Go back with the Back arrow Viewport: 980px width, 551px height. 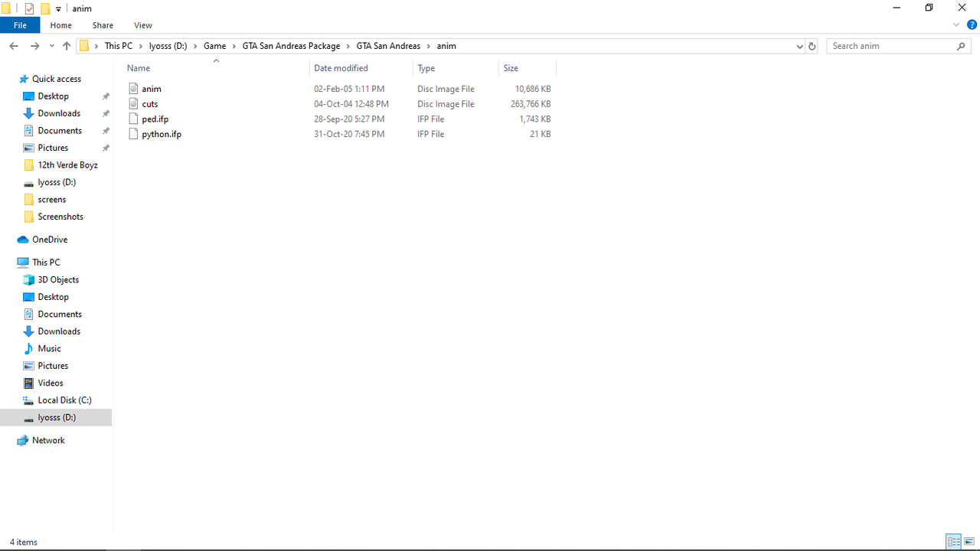tap(14, 46)
